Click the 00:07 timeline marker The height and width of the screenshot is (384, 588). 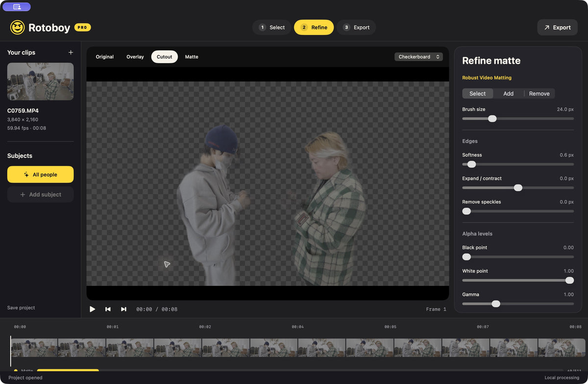(483, 327)
